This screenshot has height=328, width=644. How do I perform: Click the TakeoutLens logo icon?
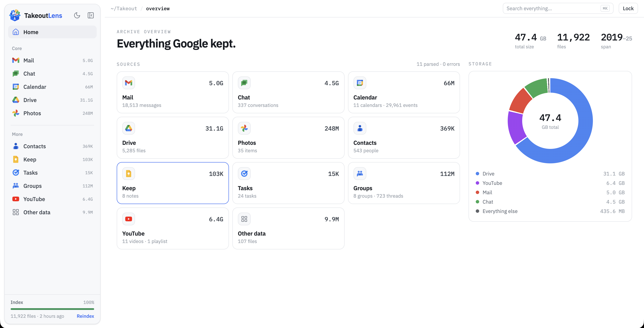pyautogui.click(x=15, y=16)
